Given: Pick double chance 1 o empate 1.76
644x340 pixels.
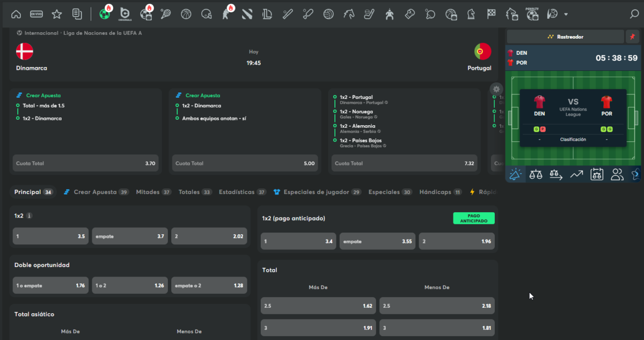Looking at the screenshot, I should 50,285.
